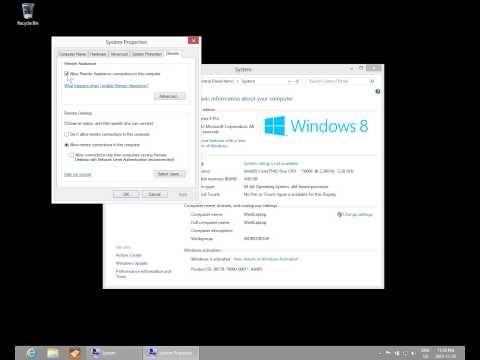Click the Advanced... button under Remote Assistance
Screen dimensions: 480x360
coord(170,96)
